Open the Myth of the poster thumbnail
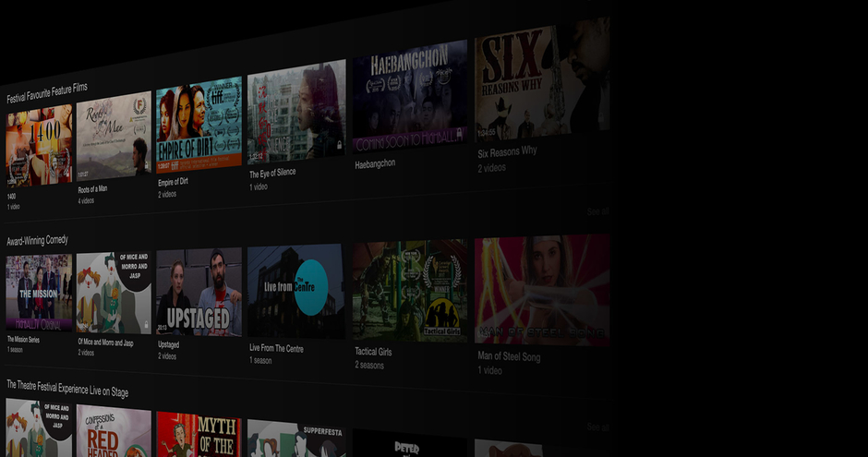This screenshot has height=457, width=868. tap(199, 435)
